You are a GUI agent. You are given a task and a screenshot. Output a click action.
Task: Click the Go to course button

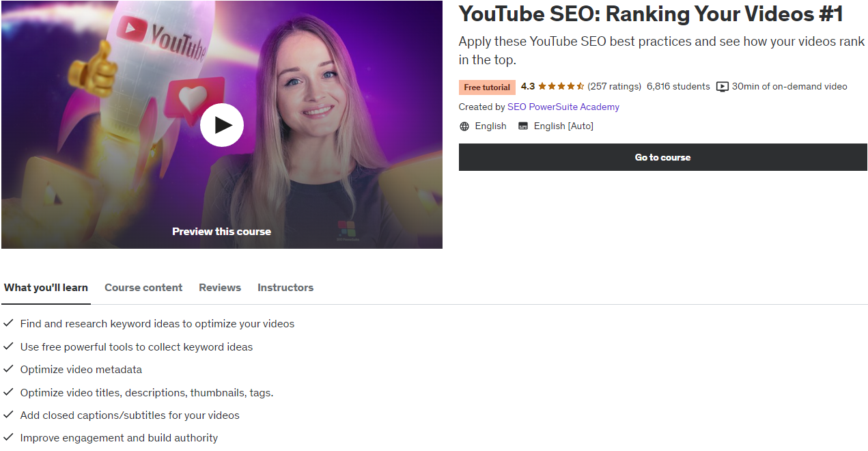tap(662, 157)
